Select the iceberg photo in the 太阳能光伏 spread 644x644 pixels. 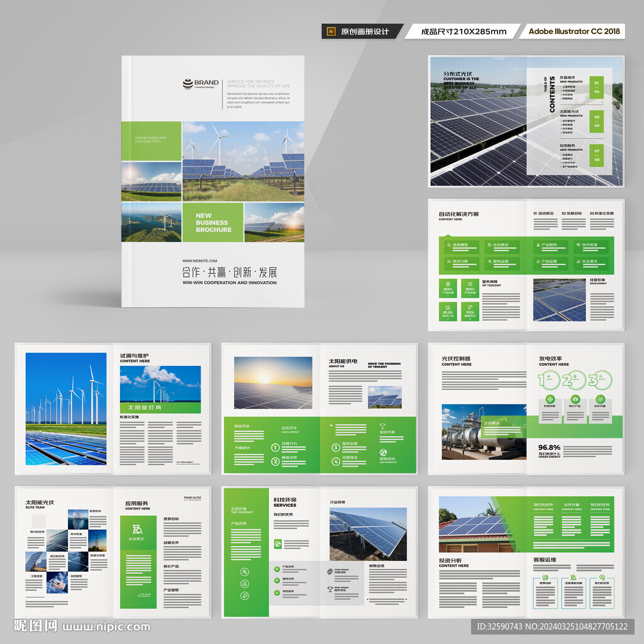(x=78, y=519)
